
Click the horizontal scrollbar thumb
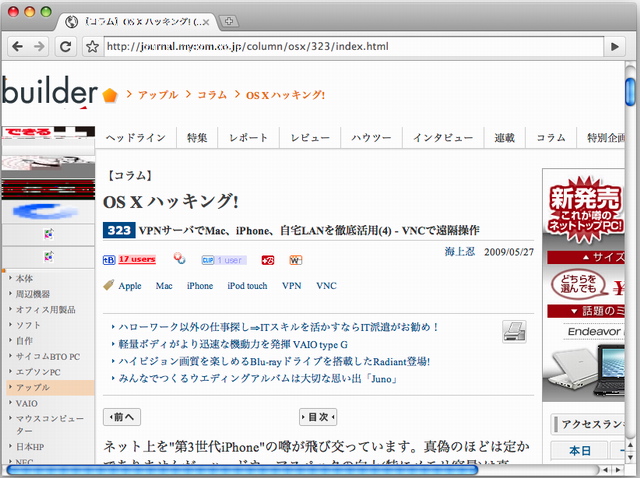242,469
